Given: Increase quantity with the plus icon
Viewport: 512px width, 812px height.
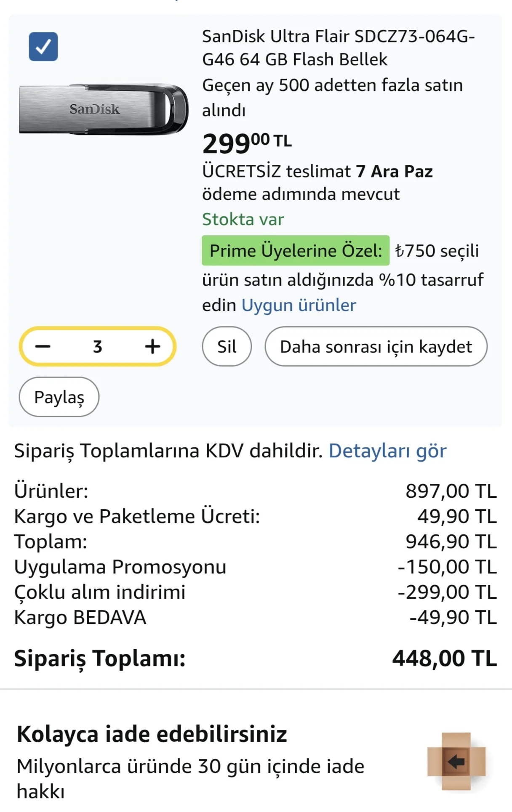Looking at the screenshot, I should (x=152, y=347).
